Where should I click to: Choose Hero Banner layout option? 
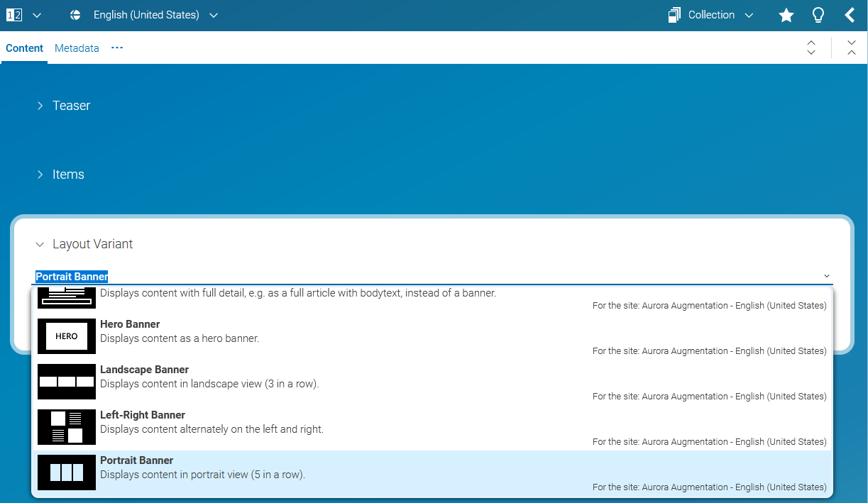(x=130, y=324)
